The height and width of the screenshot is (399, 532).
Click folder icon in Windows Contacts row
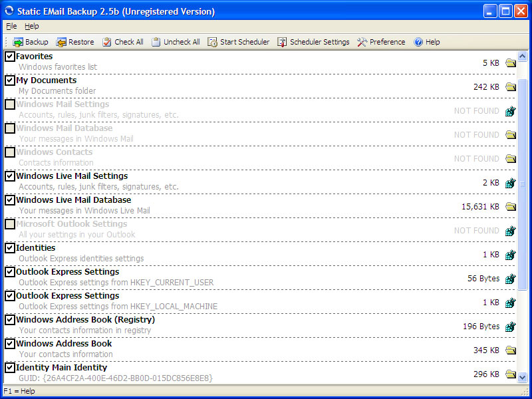click(511, 158)
